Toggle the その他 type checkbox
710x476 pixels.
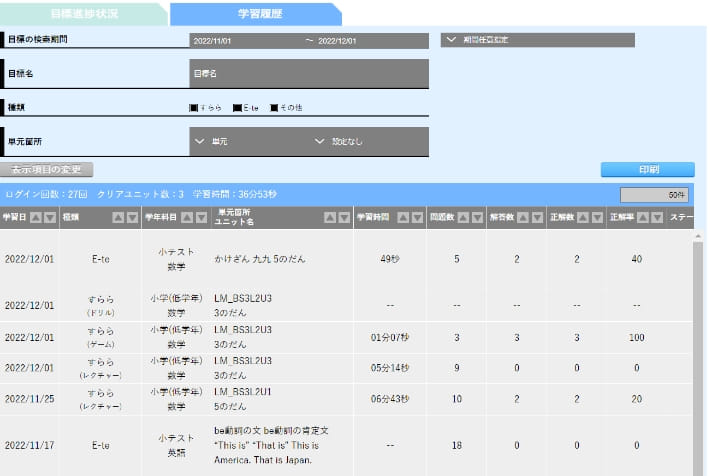point(274,108)
